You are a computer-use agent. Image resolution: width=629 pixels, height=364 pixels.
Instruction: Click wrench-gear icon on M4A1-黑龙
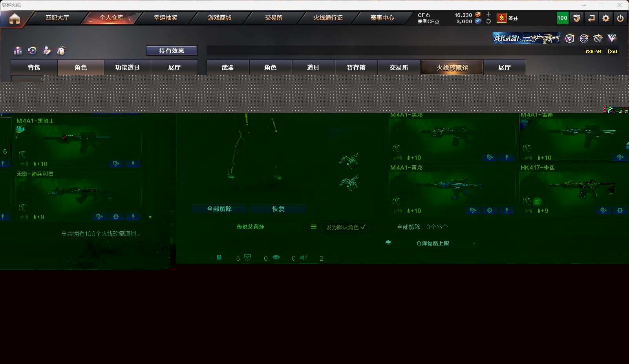[x=490, y=157]
